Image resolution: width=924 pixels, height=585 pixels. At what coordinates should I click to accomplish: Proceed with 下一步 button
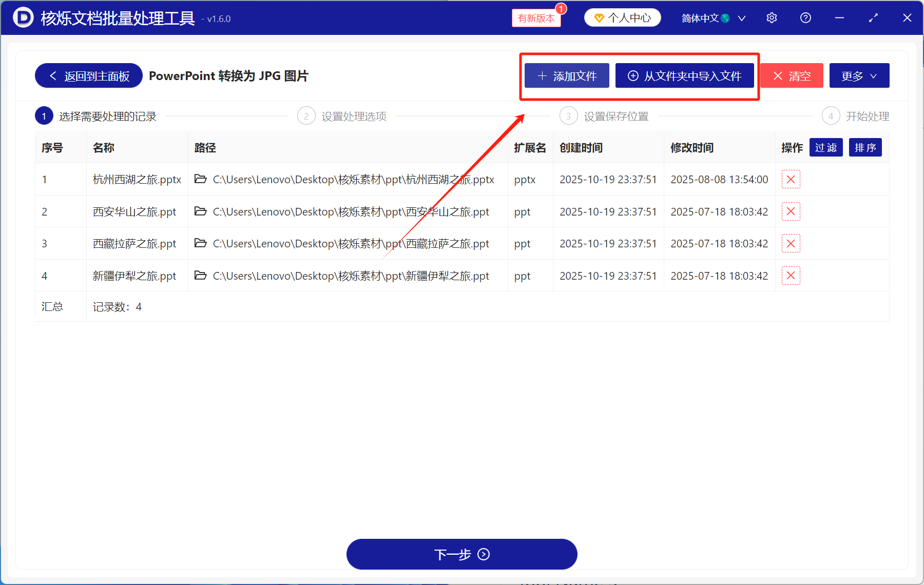(x=462, y=554)
